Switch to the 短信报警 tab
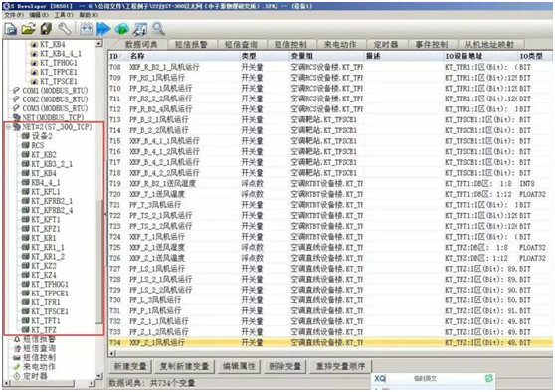 coord(191,44)
